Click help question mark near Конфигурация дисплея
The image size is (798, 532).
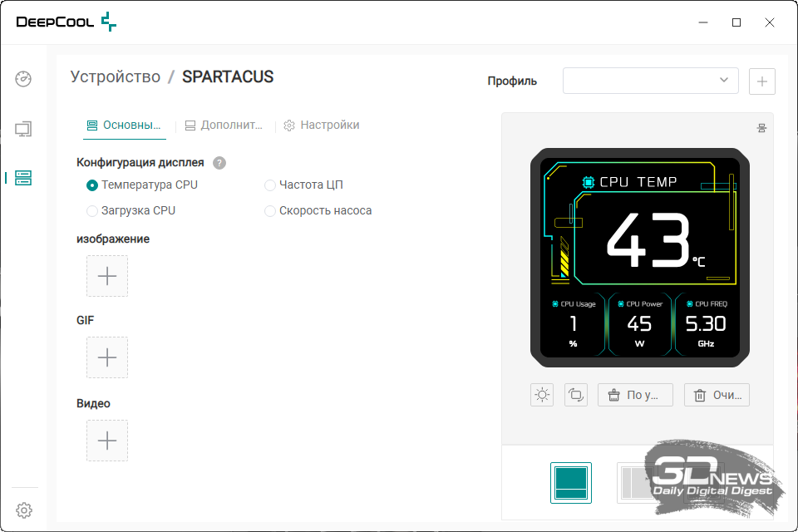(x=219, y=163)
